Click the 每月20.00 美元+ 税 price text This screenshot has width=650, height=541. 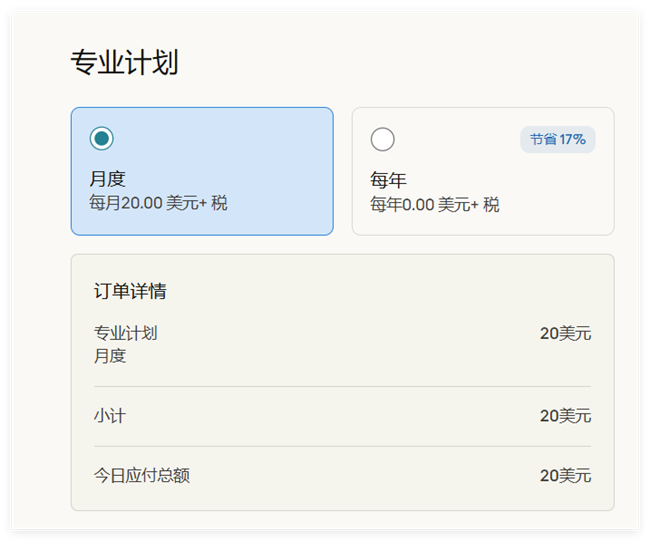(x=158, y=203)
